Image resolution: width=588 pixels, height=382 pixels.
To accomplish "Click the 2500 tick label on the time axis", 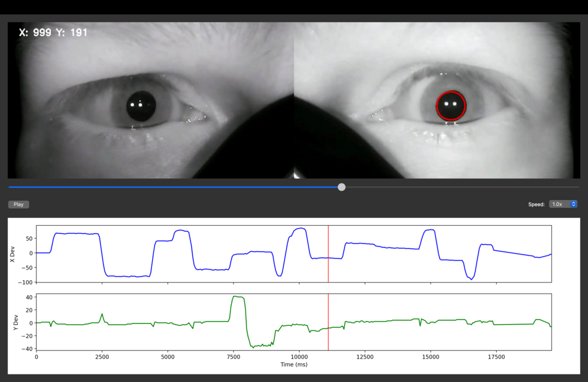I will point(102,357).
